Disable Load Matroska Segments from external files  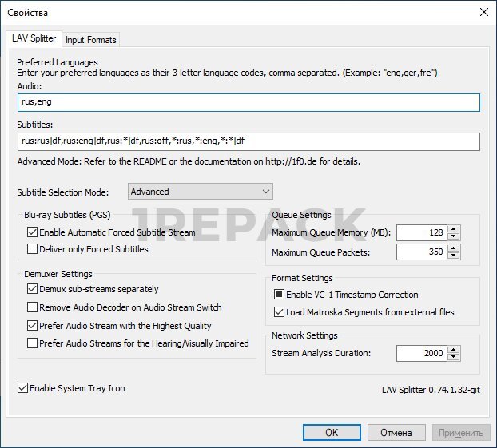pos(280,312)
